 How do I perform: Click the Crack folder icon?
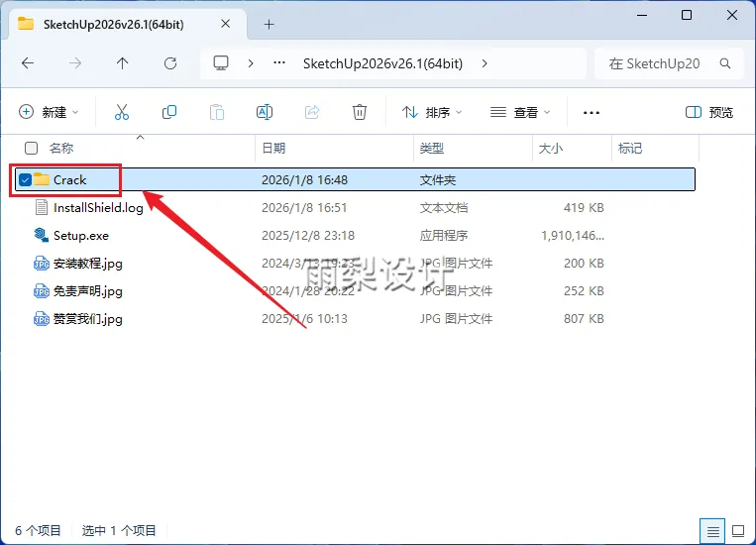tap(42, 179)
